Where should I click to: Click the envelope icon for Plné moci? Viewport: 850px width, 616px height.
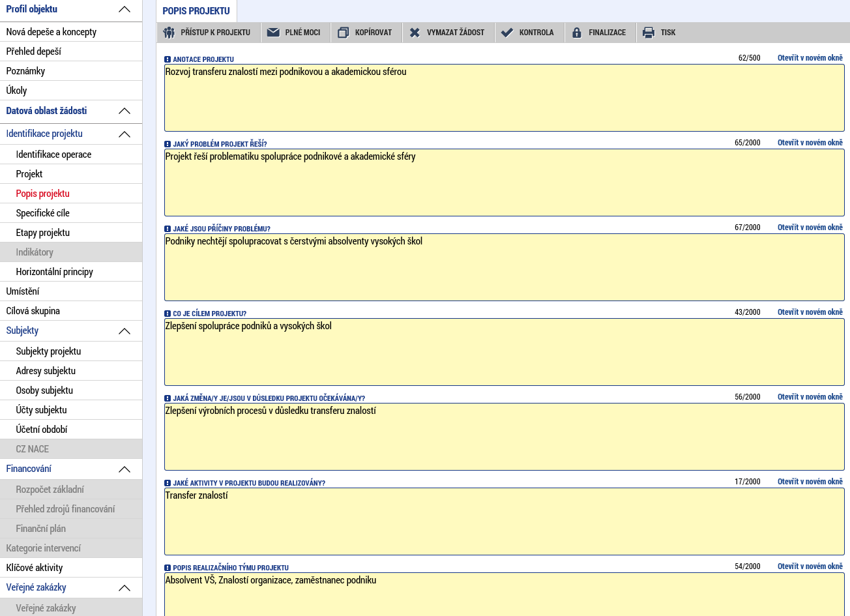[273, 33]
